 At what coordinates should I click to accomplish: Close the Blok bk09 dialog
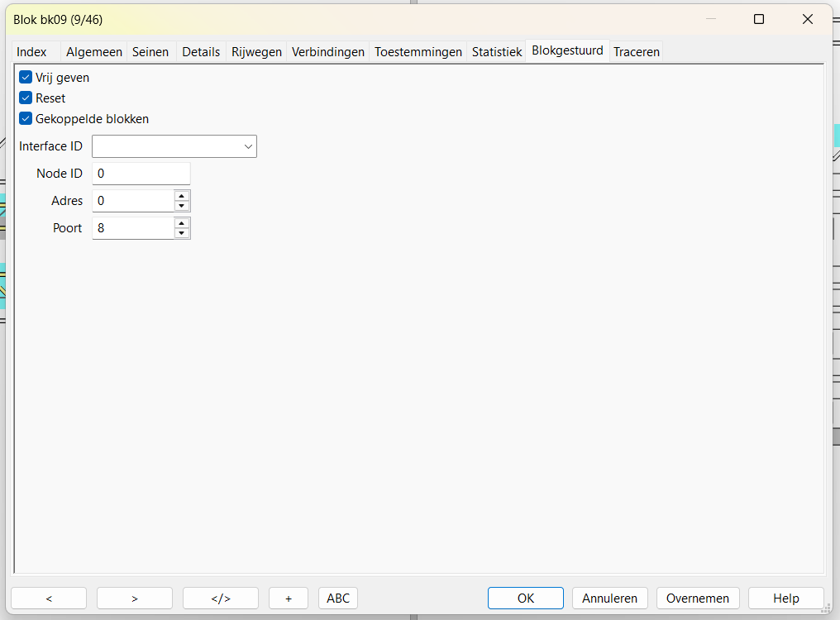(x=807, y=19)
